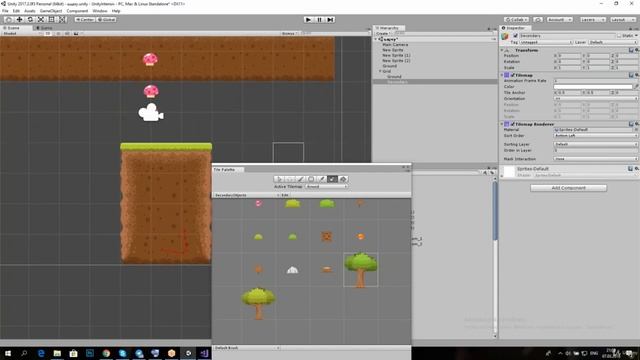Click the Step frame button
This screenshot has height=360, width=640.
pyautogui.click(x=331, y=20)
